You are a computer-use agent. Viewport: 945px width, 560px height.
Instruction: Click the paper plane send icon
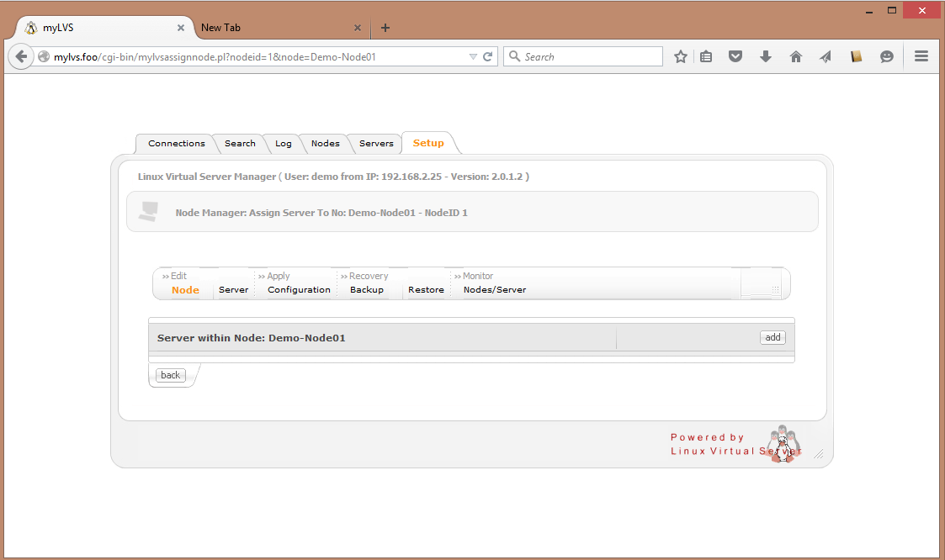coord(826,56)
